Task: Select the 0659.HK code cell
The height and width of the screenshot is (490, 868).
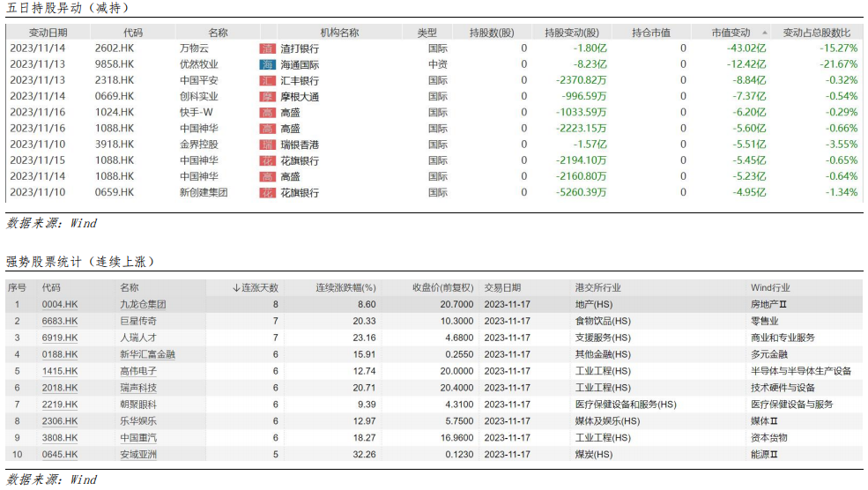Action: (115, 193)
